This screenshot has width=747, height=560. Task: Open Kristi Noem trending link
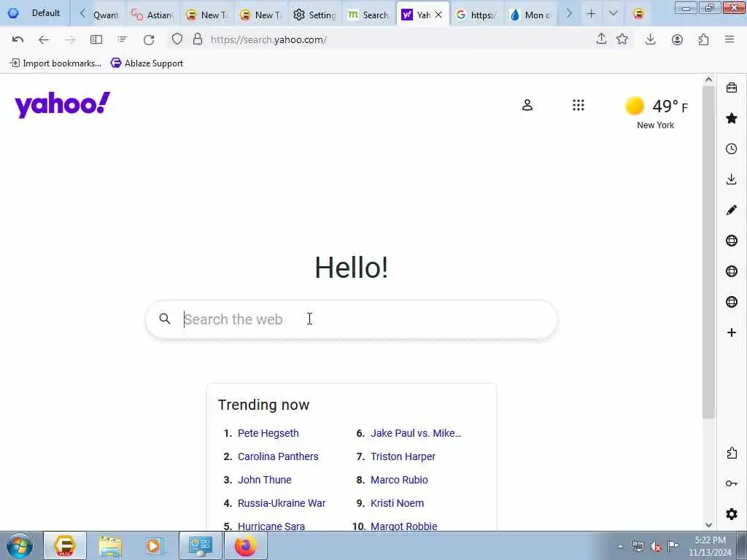click(x=398, y=503)
